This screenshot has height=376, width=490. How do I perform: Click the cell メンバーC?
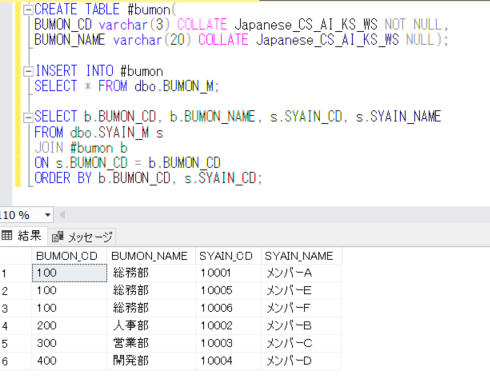[301, 344]
